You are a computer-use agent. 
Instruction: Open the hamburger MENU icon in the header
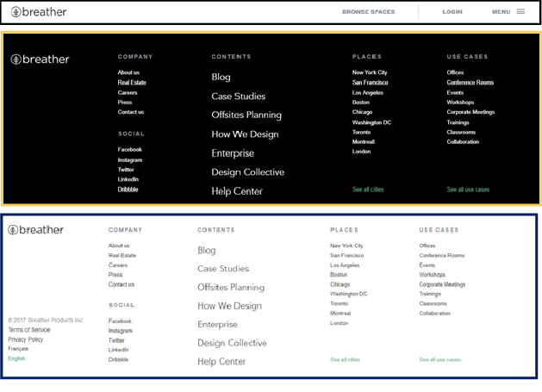click(520, 12)
